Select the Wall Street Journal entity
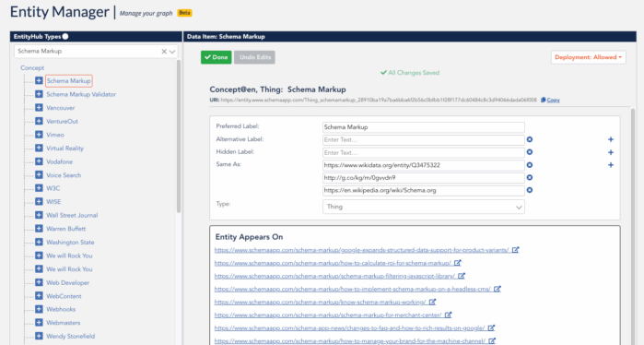This screenshot has width=644, height=345. (x=72, y=215)
